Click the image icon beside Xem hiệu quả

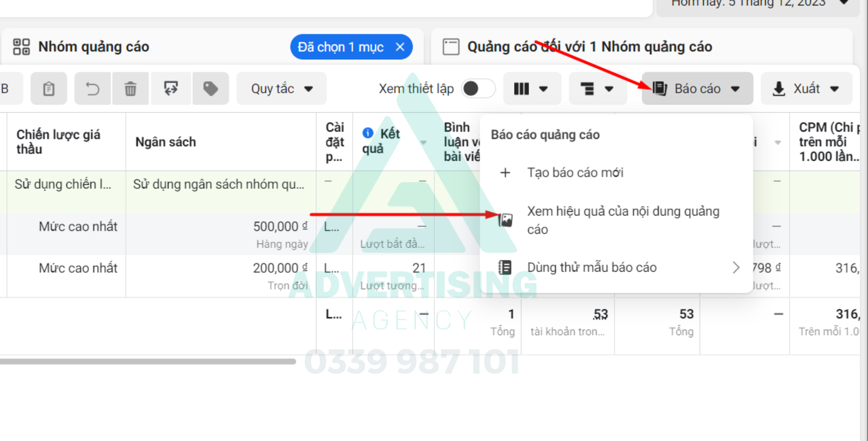[x=506, y=220]
